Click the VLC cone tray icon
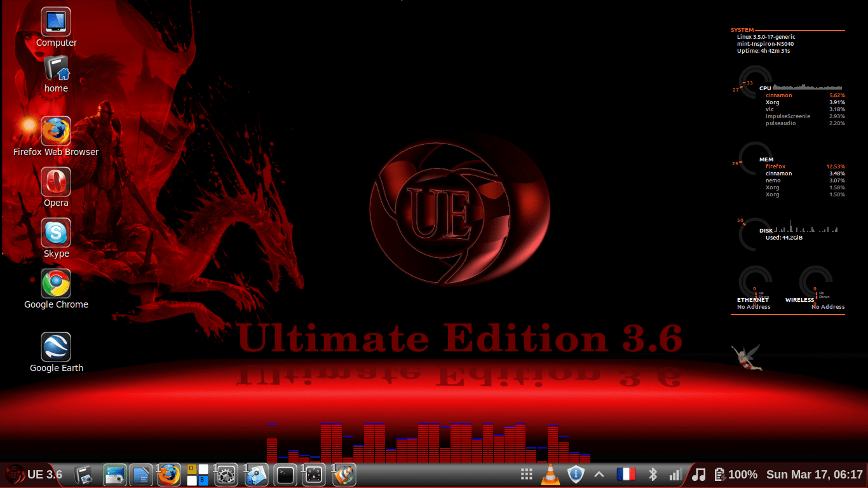868x488 pixels. coord(550,475)
